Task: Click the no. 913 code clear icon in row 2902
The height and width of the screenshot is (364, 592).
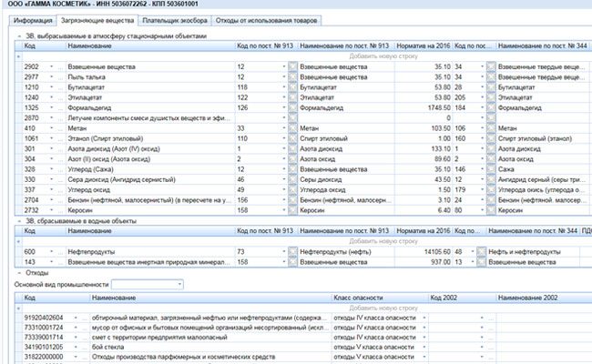Action: [x=292, y=66]
